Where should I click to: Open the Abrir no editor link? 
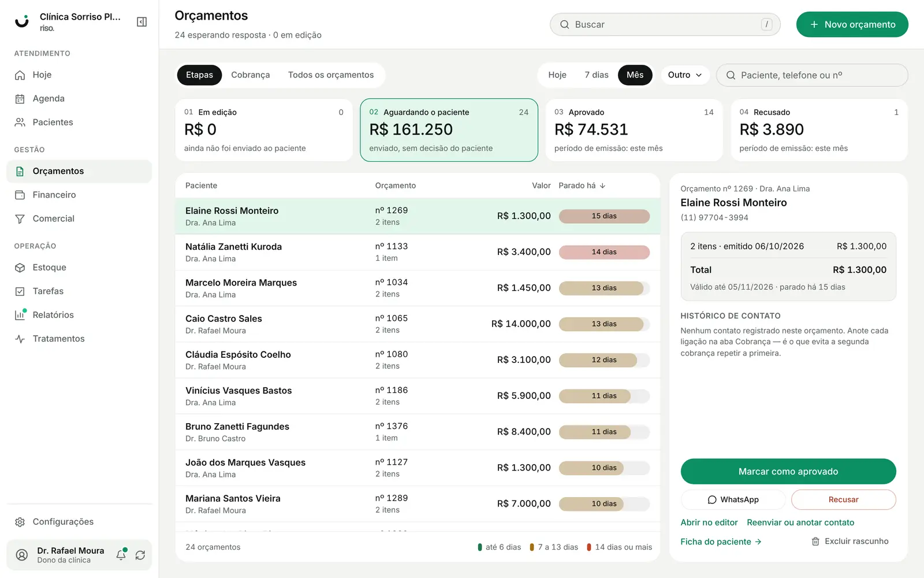point(709,523)
